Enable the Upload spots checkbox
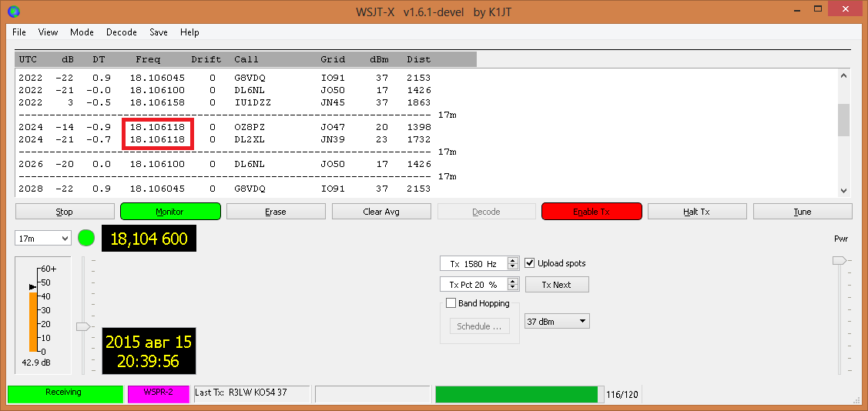The width and height of the screenshot is (868, 411). point(530,263)
